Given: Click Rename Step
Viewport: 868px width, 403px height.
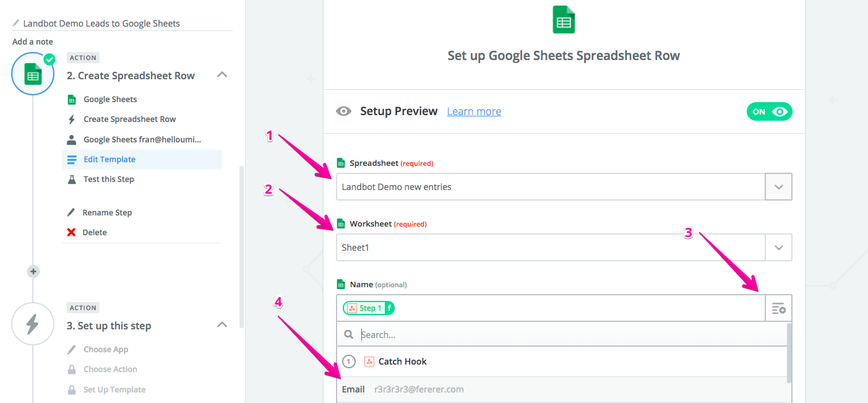Looking at the screenshot, I should (107, 212).
